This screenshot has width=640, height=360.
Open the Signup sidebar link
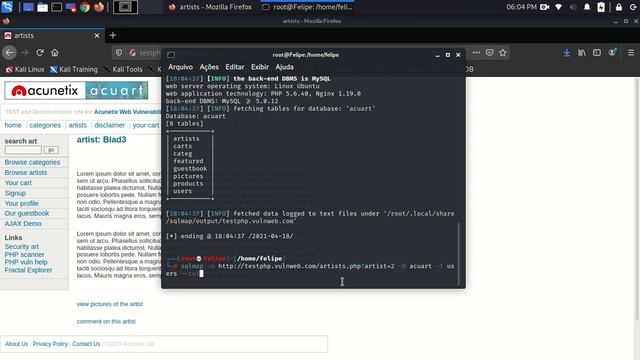[x=15, y=193]
